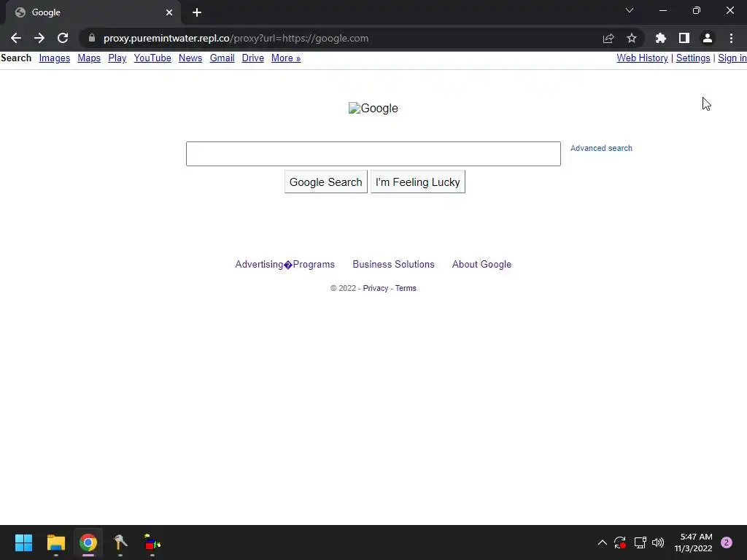Open notifications badge showing 2

pyautogui.click(x=727, y=542)
